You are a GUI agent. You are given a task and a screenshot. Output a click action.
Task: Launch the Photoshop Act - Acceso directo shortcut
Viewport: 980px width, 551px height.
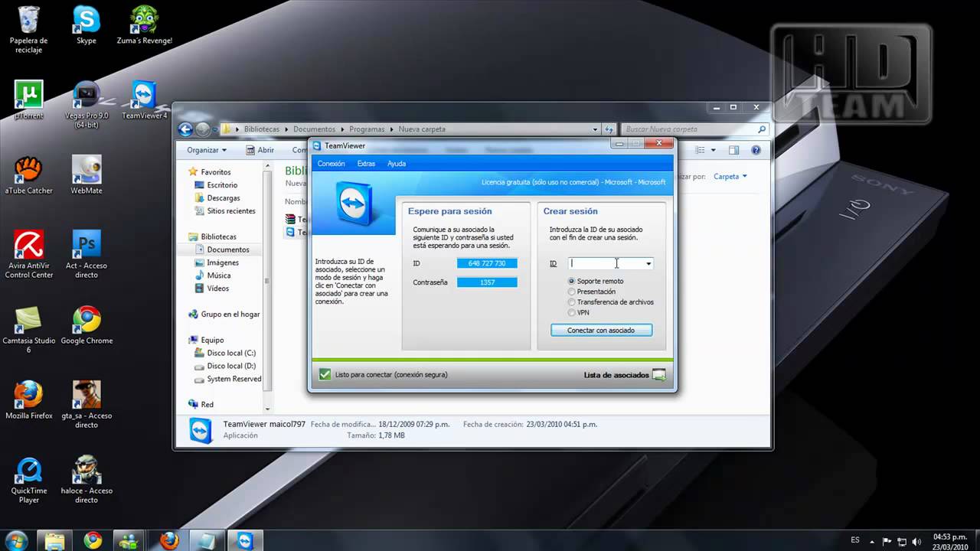[87, 254]
